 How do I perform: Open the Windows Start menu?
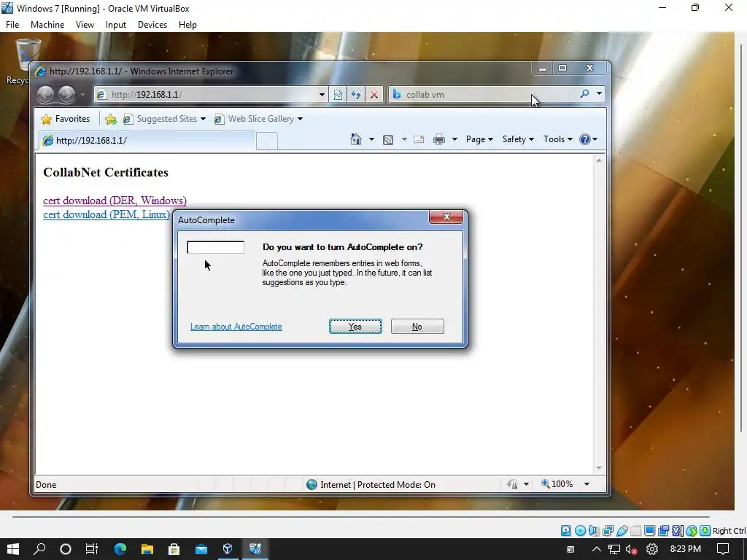tap(12, 549)
